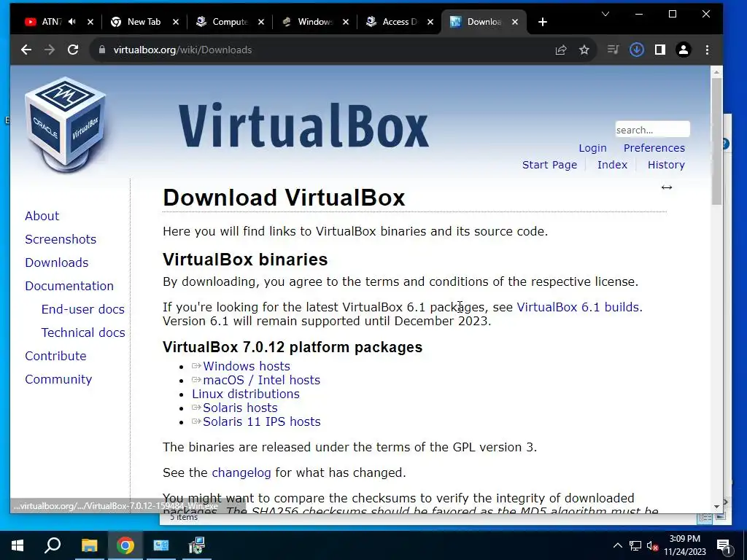The height and width of the screenshot is (560, 747).
Task: Open File Explorer from taskbar
Action: click(x=89, y=545)
